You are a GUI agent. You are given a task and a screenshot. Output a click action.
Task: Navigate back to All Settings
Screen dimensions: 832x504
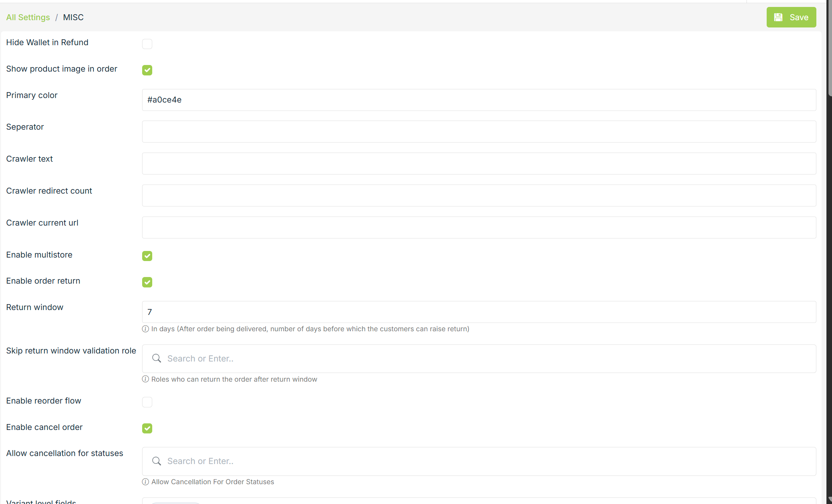click(28, 17)
